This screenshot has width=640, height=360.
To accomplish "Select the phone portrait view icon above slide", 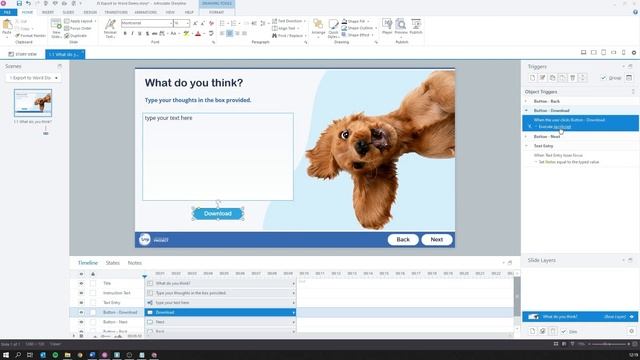I will [623, 53].
